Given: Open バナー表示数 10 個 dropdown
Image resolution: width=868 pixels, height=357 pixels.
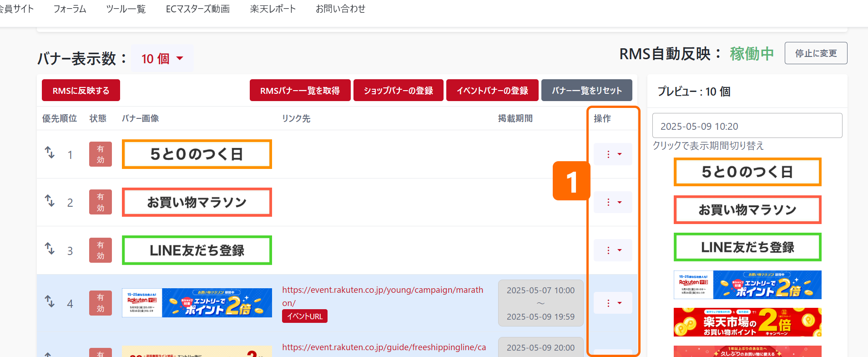Looking at the screenshot, I should click(x=162, y=58).
